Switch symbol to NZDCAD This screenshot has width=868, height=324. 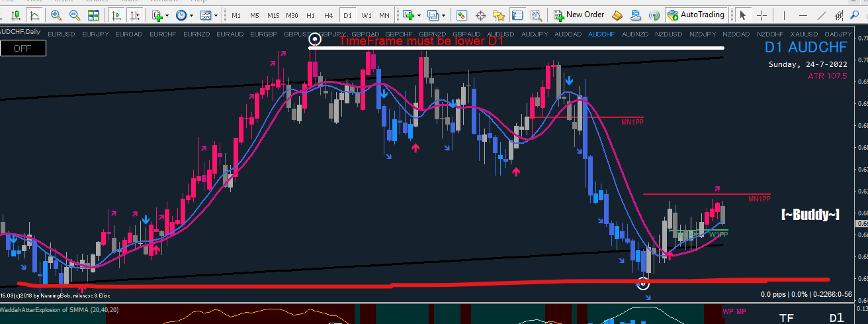[x=736, y=33]
